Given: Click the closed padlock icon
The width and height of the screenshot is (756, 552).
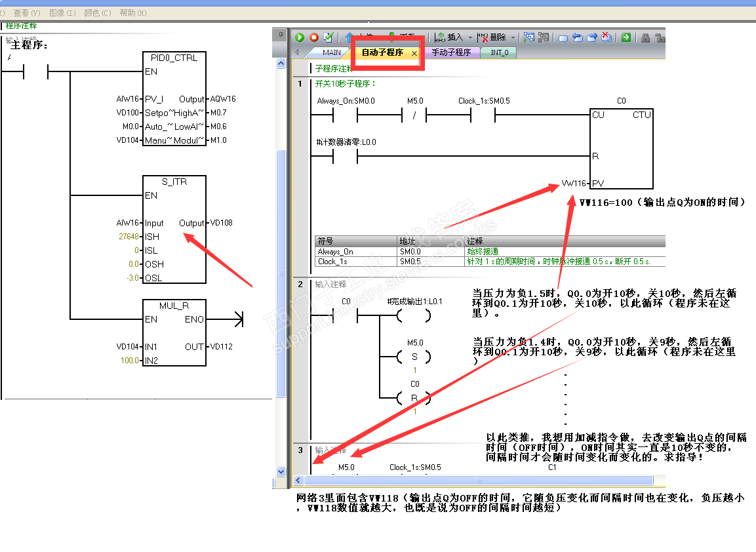Looking at the screenshot, I should 646,37.
